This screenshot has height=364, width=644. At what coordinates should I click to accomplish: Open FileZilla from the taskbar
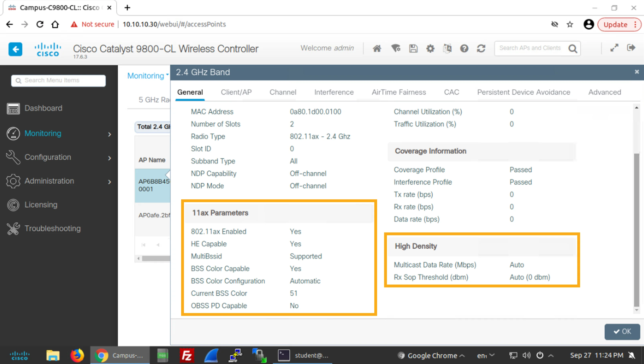[x=187, y=355]
